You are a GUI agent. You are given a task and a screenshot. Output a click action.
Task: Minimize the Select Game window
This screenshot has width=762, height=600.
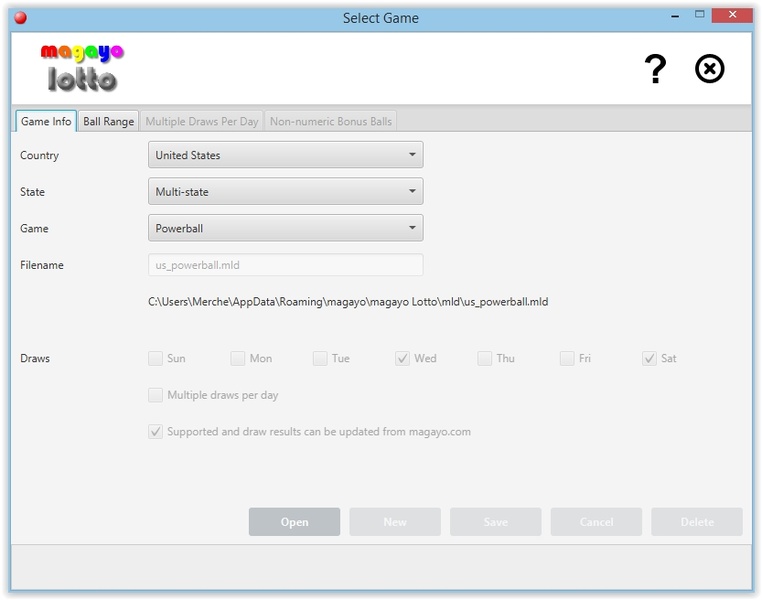tap(675, 16)
